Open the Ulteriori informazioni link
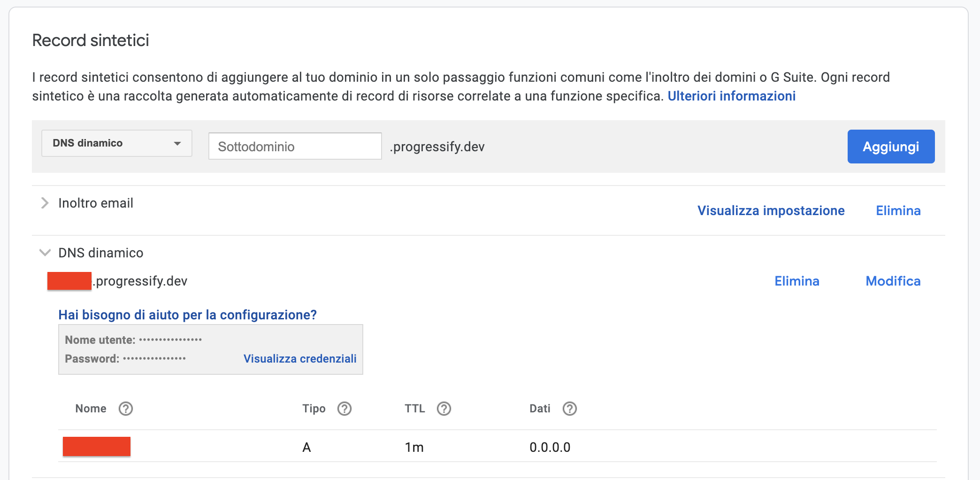This screenshot has width=980, height=480. tap(731, 96)
